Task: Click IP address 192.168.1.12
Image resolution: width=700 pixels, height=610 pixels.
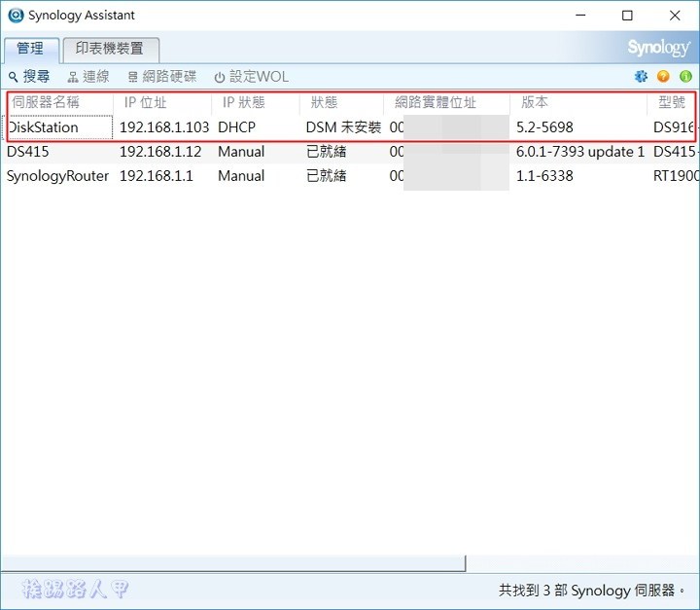Action: [160, 152]
